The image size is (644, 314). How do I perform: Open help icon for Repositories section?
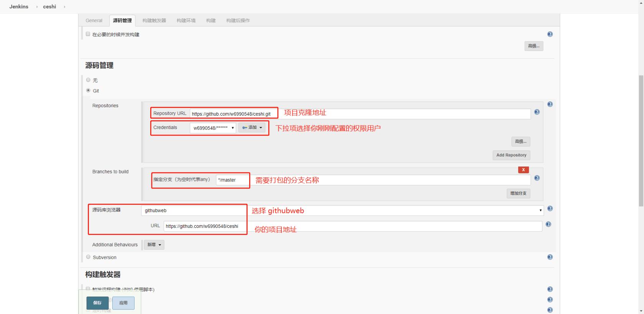tap(550, 104)
